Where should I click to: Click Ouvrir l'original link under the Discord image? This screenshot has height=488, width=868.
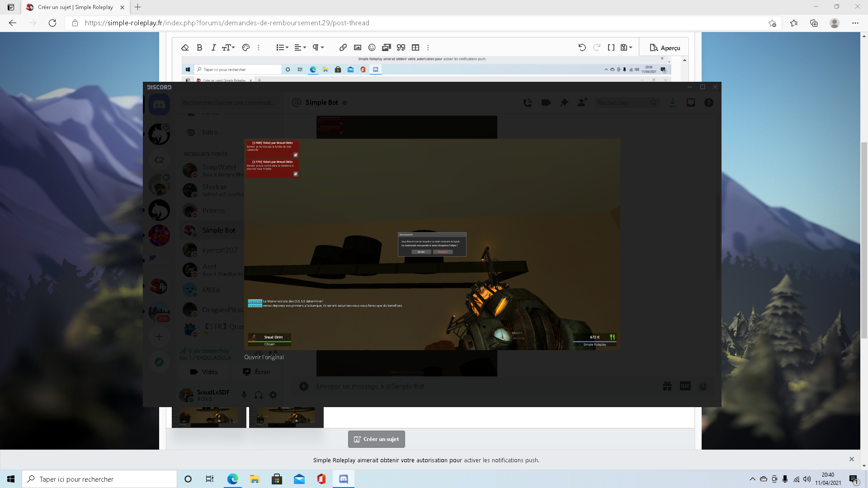coord(264,357)
